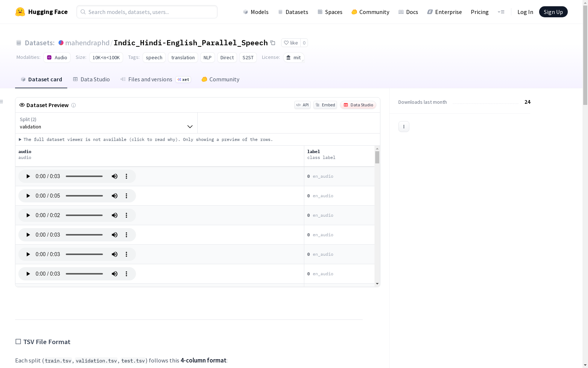588x368 pixels.
Task: Select the NLP tag
Action: pos(208,57)
